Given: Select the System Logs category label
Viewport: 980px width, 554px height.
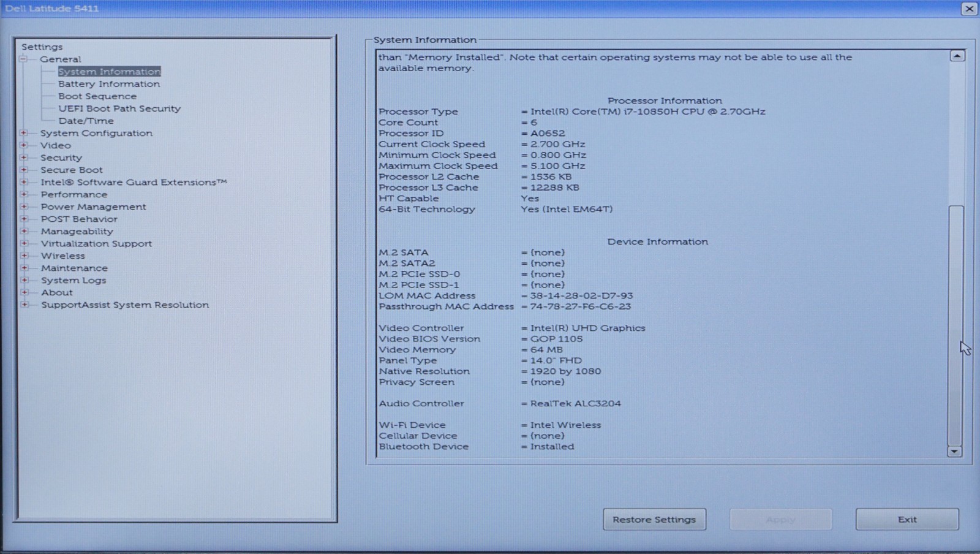Looking at the screenshot, I should (73, 280).
